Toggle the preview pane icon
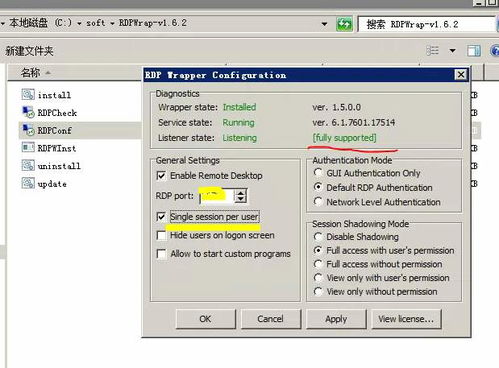This screenshot has height=368, width=499. pos(474,51)
